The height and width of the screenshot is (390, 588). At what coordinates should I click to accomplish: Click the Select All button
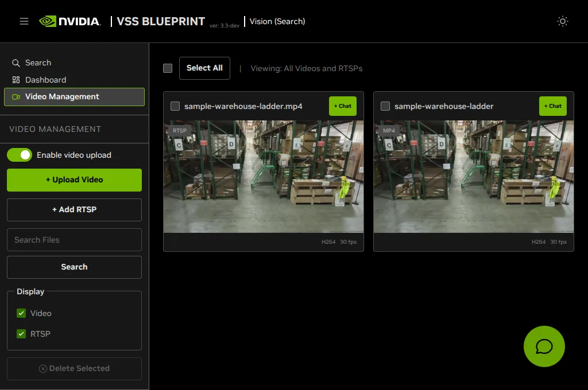(x=204, y=68)
